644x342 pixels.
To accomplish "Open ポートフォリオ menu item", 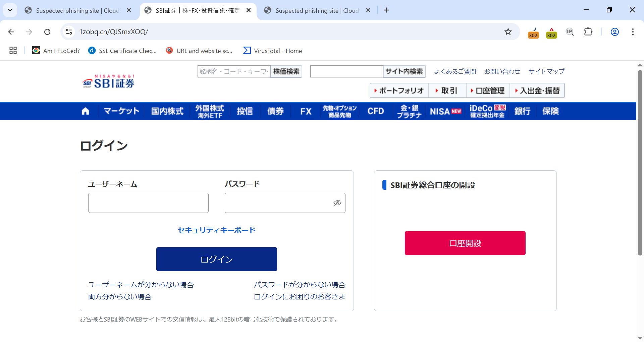I will 399,91.
